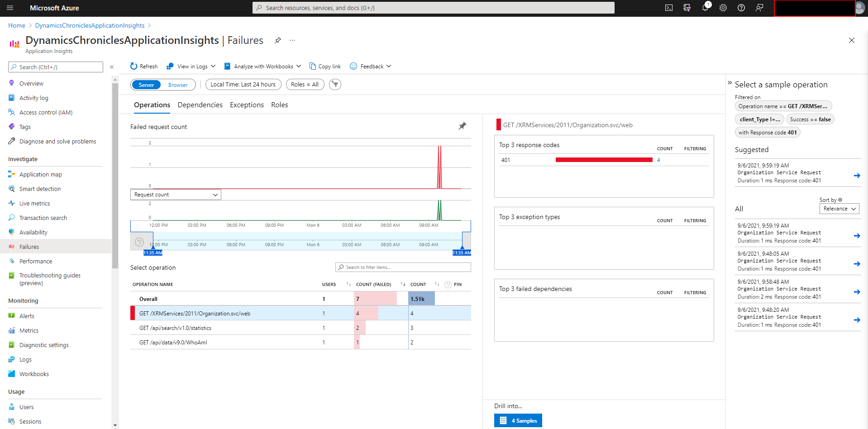
Task: Open DynamicsChroniclesApplicationInsights breadcrumb link
Action: [x=90, y=25]
